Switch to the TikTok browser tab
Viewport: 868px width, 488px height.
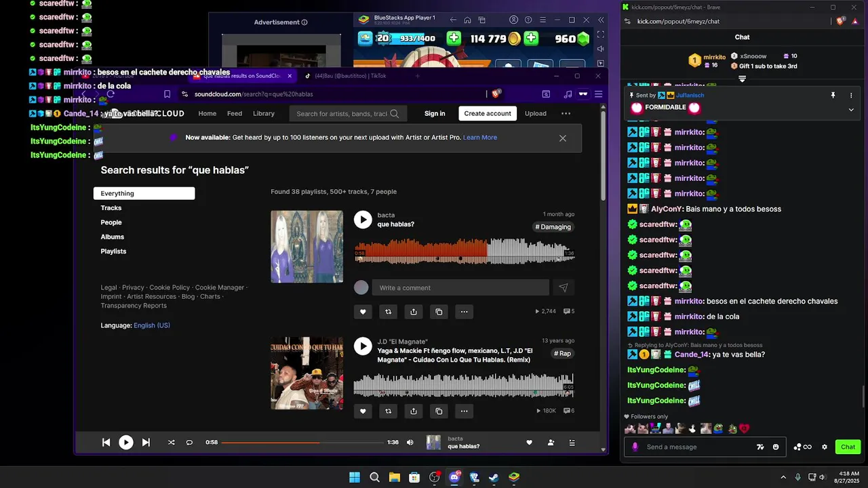346,76
